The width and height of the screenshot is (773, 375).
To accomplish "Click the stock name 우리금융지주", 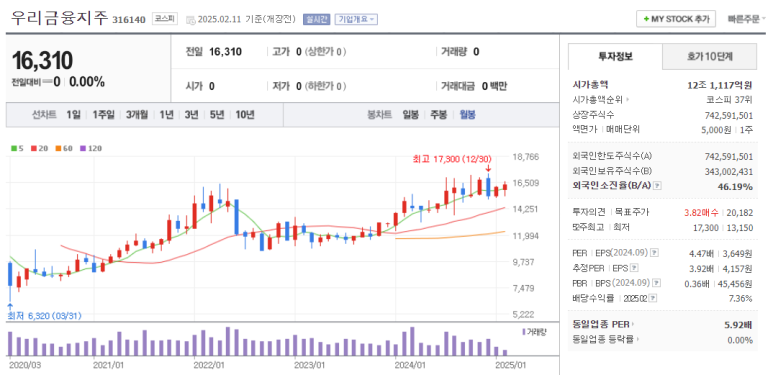I will pos(59,18).
